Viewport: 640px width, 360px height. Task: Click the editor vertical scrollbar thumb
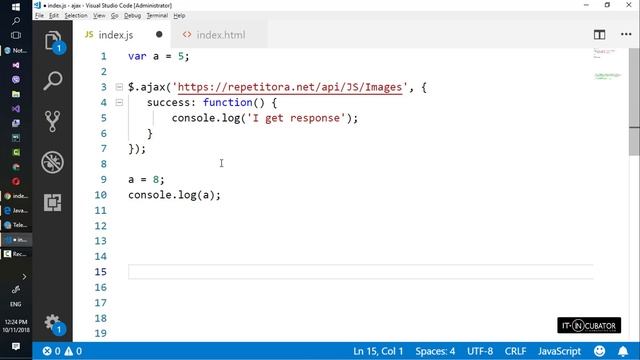(634, 102)
